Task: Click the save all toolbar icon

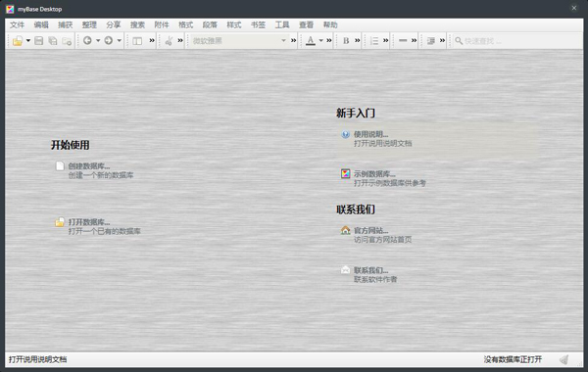Action: [x=53, y=40]
